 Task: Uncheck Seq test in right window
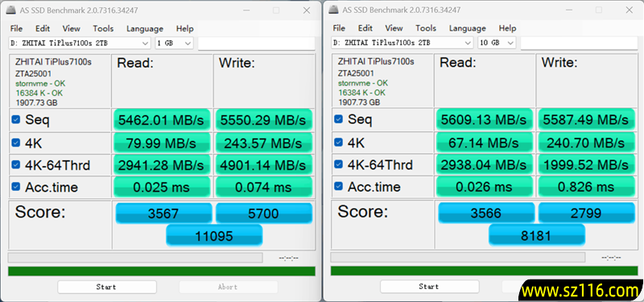(x=338, y=119)
